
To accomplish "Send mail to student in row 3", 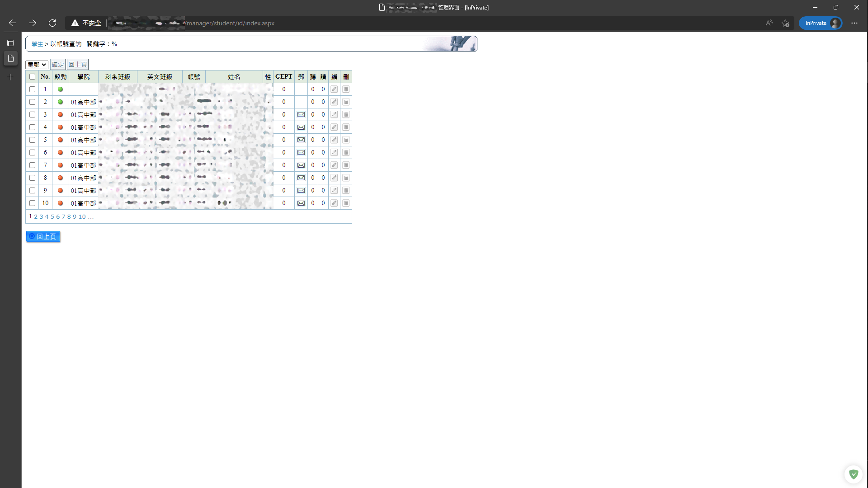I will (301, 115).
